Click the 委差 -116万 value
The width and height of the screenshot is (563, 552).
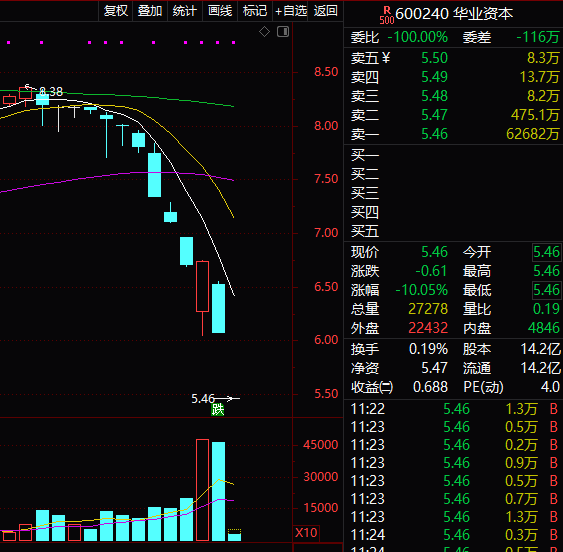538,37
